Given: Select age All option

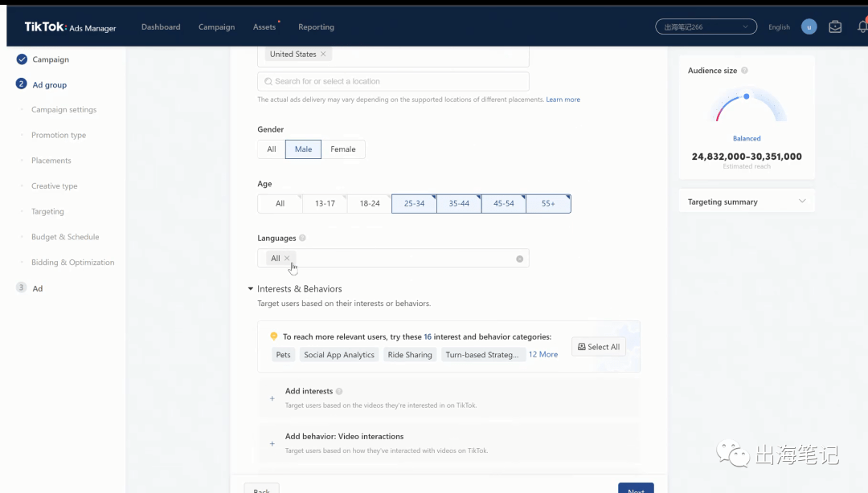Looking at the screenshot, I should [280, 204].
